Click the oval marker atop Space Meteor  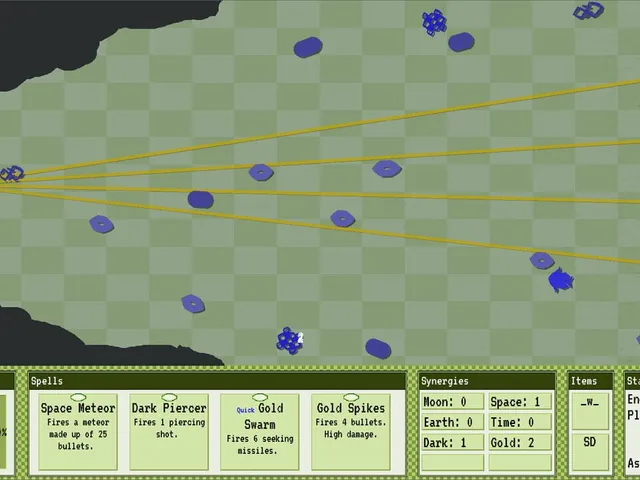click(x=78, y=397)
